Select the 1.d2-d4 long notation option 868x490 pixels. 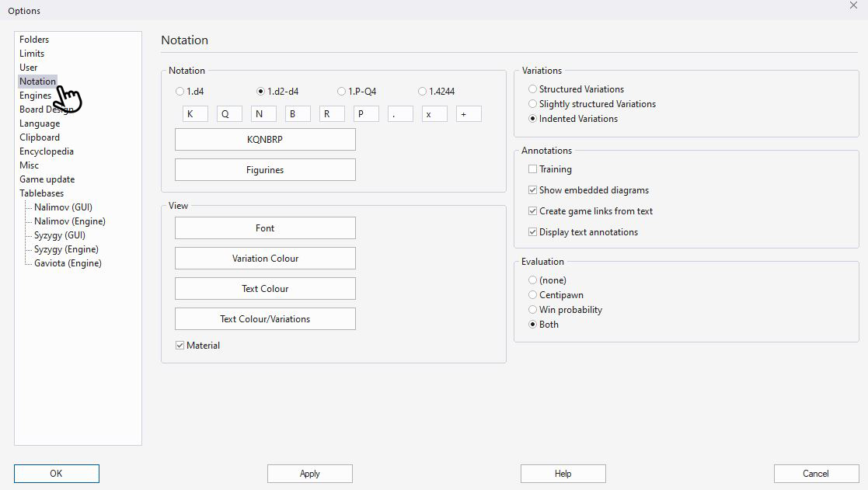278,92
